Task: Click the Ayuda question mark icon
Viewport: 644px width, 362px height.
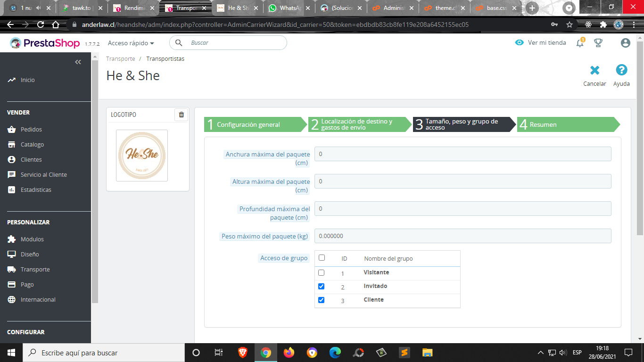Action: 621,70
